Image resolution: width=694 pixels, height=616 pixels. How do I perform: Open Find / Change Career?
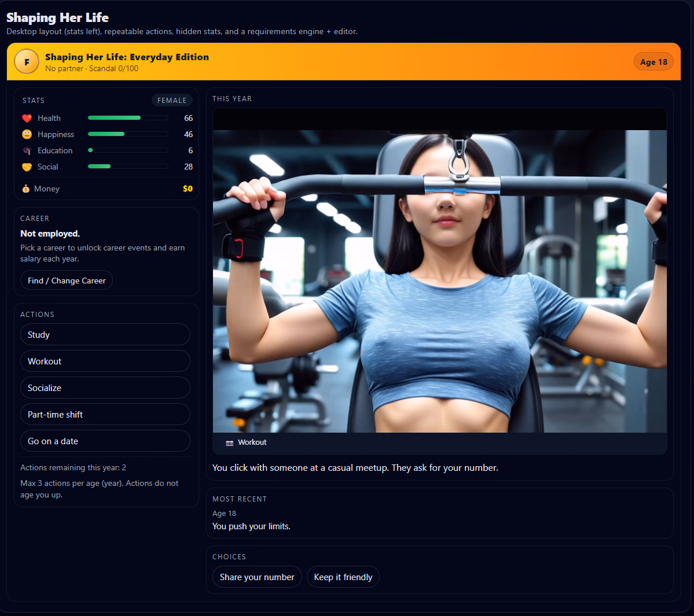click(66, 280)
